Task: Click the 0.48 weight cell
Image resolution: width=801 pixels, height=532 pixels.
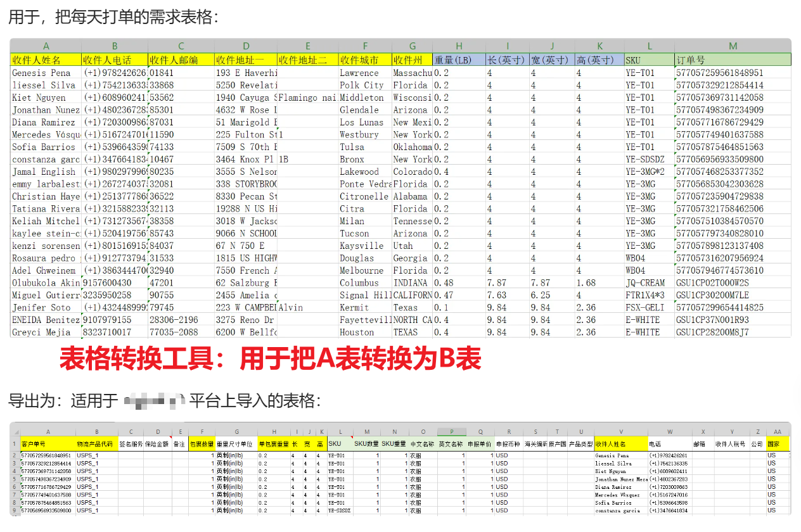Action: click(459, 282)
